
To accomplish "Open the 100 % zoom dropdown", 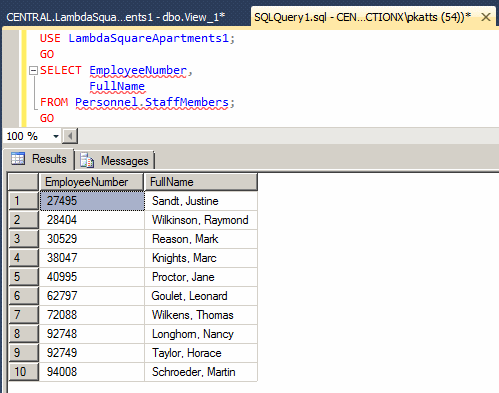I will tap(56, 136).
